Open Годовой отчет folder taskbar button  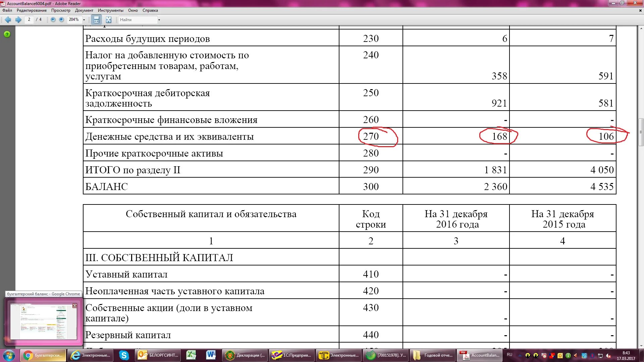click(433, 355)
